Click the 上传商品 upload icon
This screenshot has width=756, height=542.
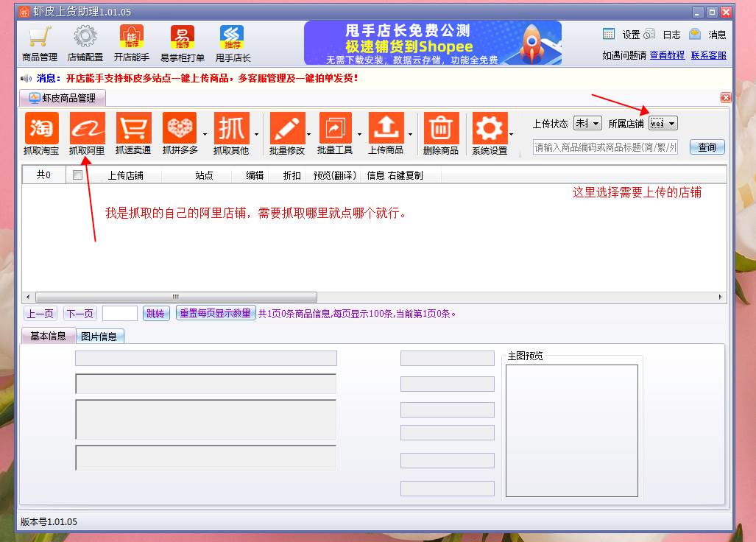point(386,133)
